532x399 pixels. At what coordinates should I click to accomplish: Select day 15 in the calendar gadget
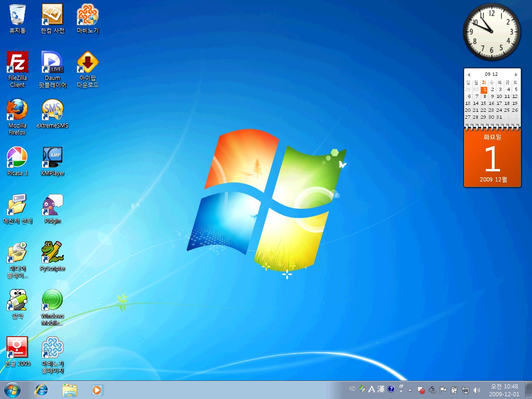[484, 103]
